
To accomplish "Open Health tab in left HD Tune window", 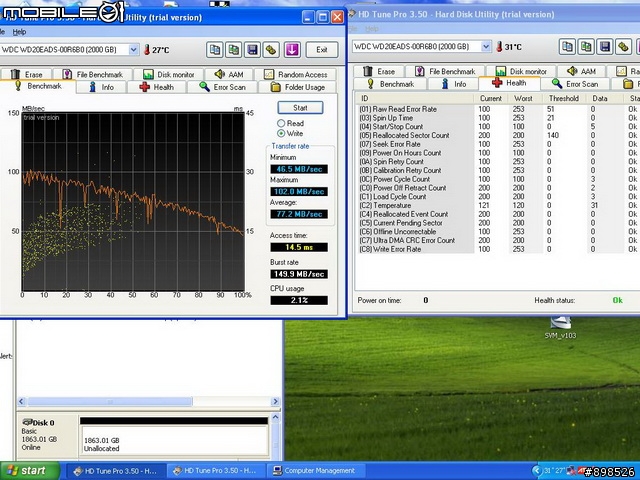I will pos(157,87).
